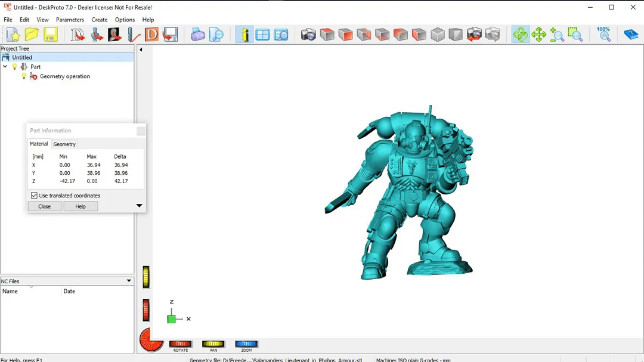Screen dimensions: 644x362
Task: Click the blue ZOOM horizontal thumbwheel
Action: pyautogui.click(x=246, y=344)
